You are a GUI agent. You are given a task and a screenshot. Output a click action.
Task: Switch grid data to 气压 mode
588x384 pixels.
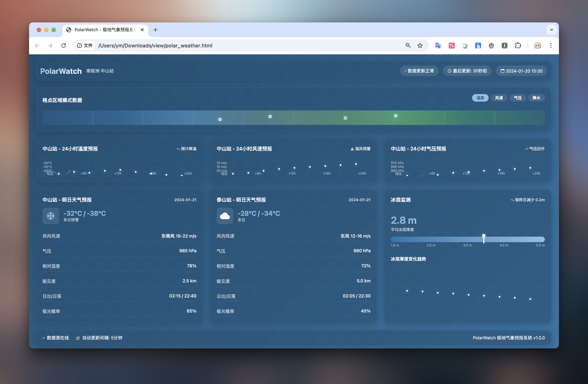518,98
